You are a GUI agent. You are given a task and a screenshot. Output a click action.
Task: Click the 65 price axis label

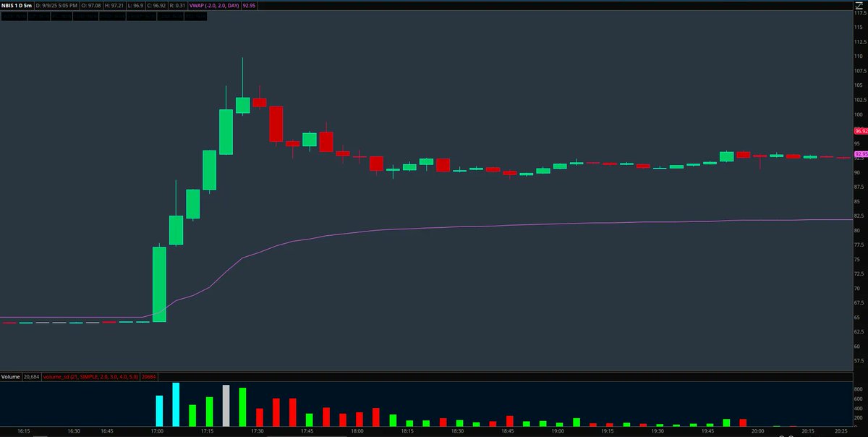[x=857, y=317]
